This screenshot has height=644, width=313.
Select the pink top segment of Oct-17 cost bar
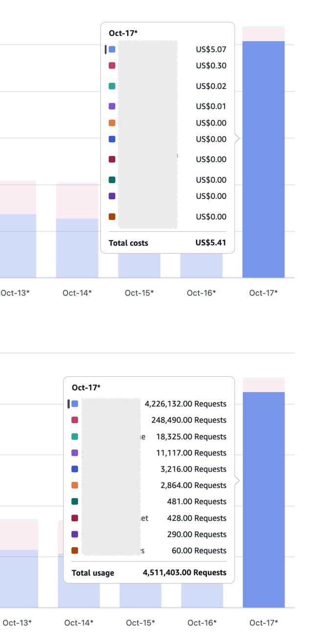tap(264, 34)
